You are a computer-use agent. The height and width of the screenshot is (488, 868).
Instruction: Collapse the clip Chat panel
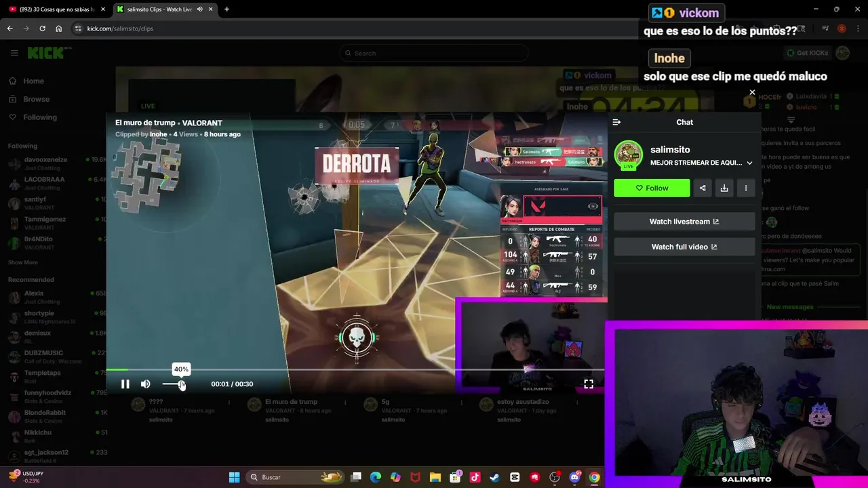(616, 122)
